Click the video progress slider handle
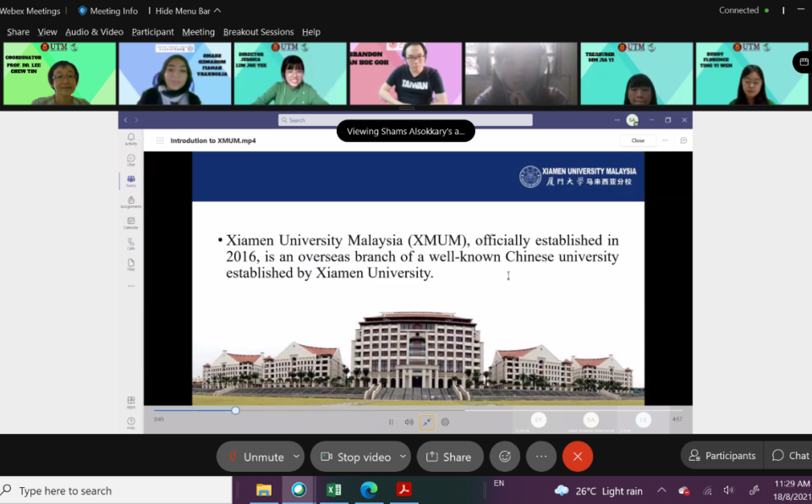 [x=235, y=411]
